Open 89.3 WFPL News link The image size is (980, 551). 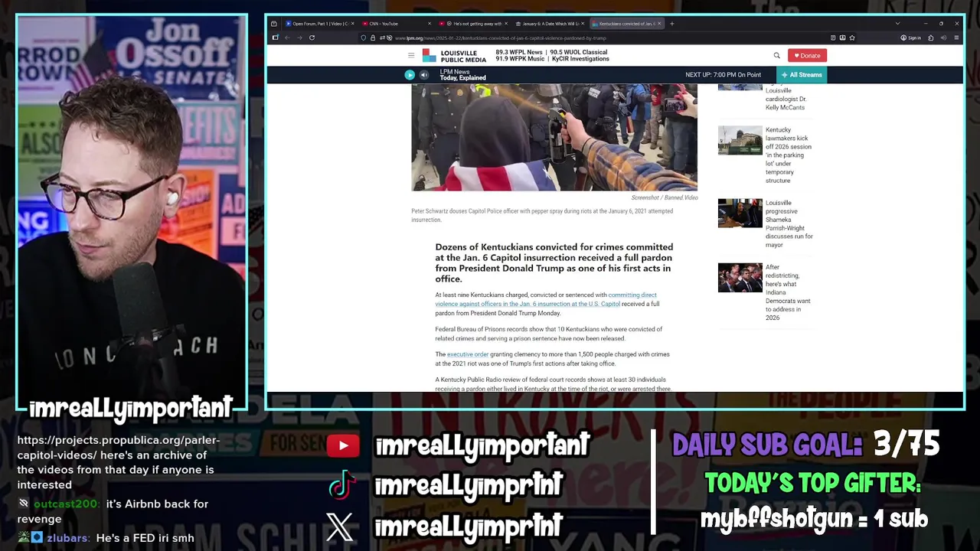tap(520, 52)
